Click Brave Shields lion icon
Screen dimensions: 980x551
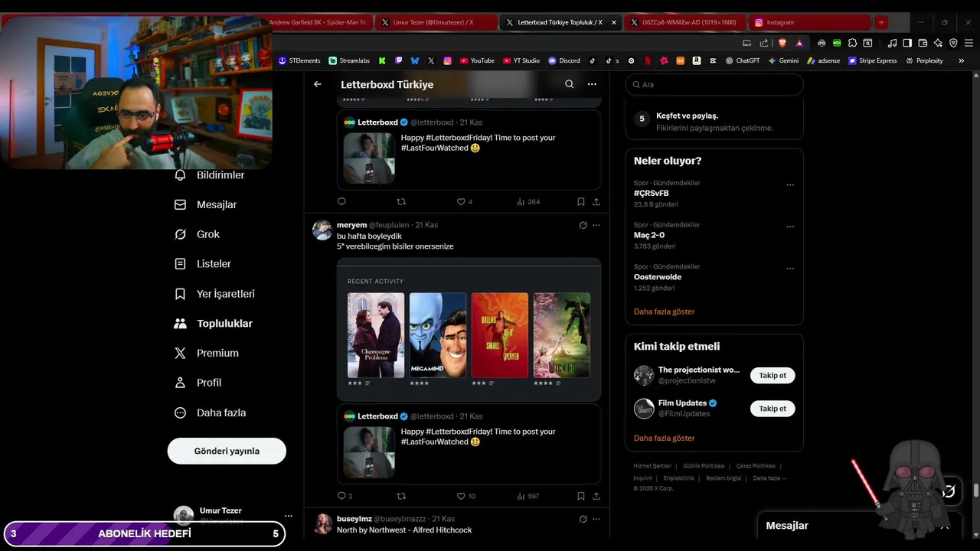(x=782, y=43)
